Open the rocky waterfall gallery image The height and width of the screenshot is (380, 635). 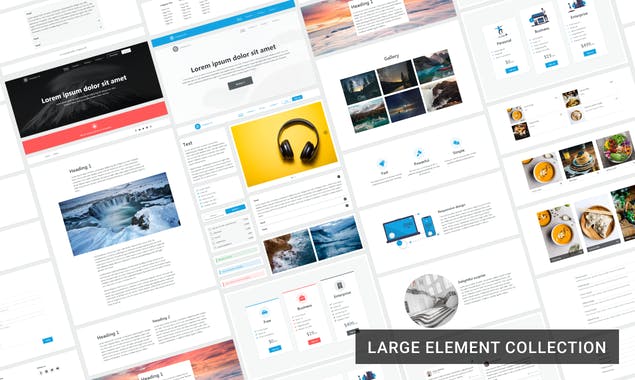pyautogui.click(x=441, y=95)
